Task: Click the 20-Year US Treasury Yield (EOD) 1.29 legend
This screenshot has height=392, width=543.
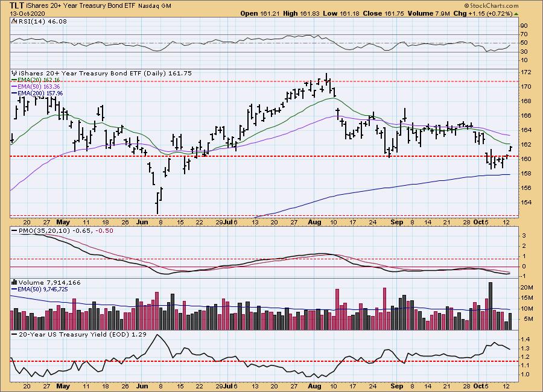Action: pos(82,334)
